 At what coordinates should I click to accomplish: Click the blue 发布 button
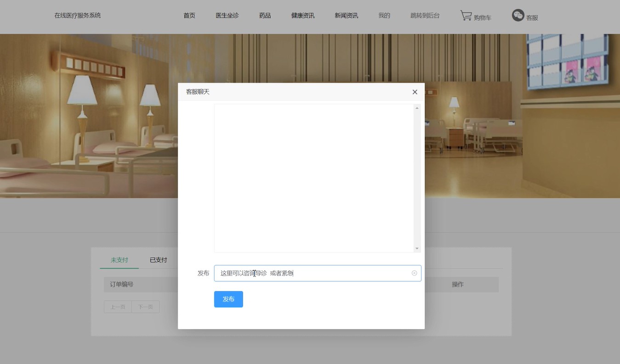[228, 299]
